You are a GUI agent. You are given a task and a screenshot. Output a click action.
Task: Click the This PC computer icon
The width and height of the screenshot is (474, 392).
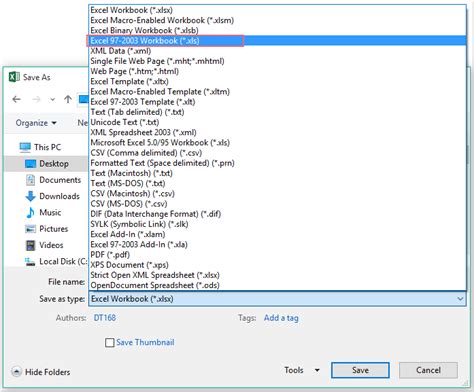[x=25, y=147]
